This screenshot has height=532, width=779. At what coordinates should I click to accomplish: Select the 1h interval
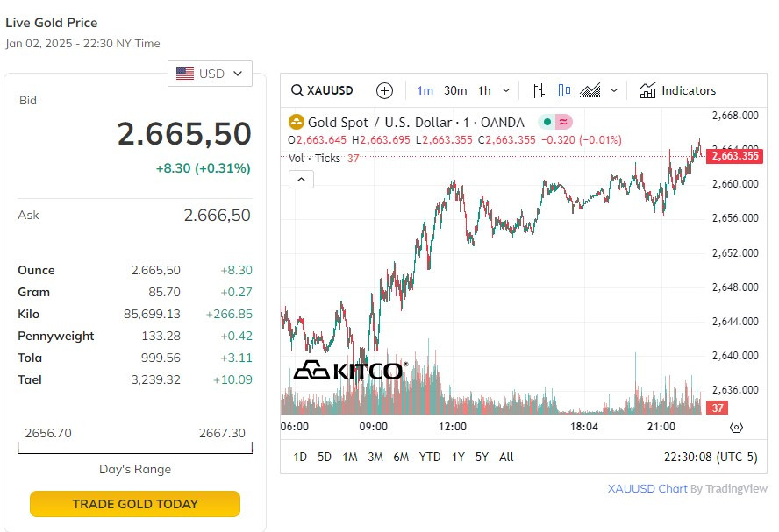point(484,90)
